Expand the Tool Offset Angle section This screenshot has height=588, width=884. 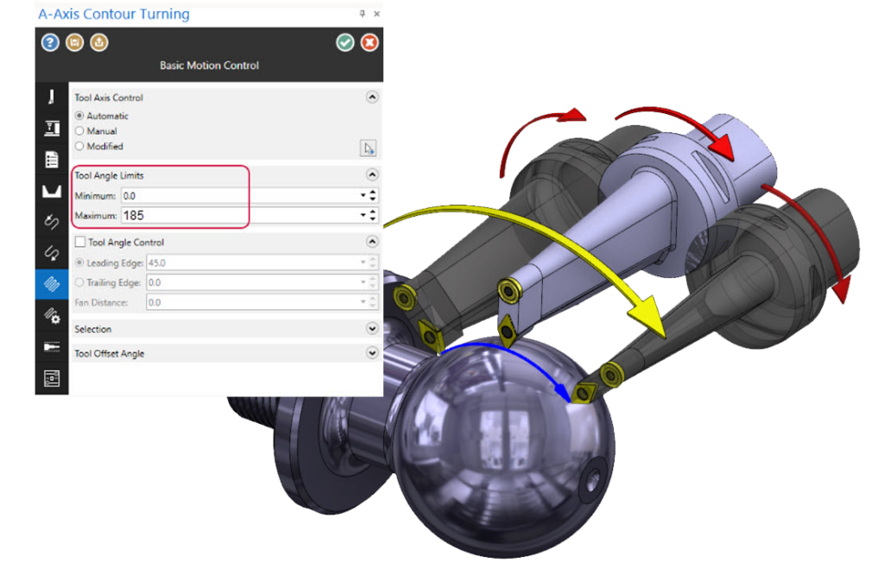point(372,353)
